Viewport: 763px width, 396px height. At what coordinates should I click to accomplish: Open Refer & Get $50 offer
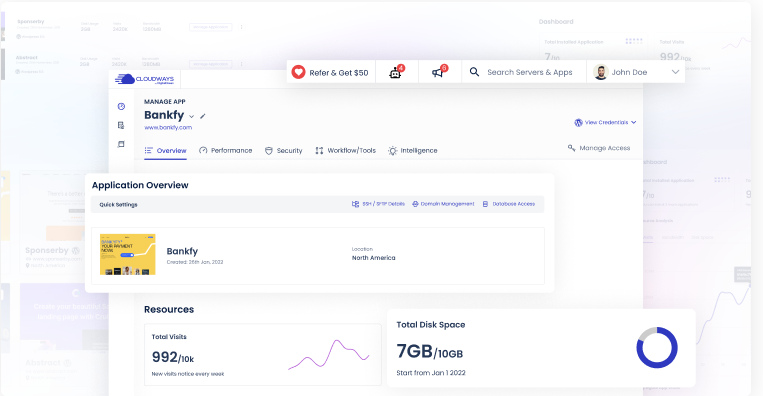point(331,72)
